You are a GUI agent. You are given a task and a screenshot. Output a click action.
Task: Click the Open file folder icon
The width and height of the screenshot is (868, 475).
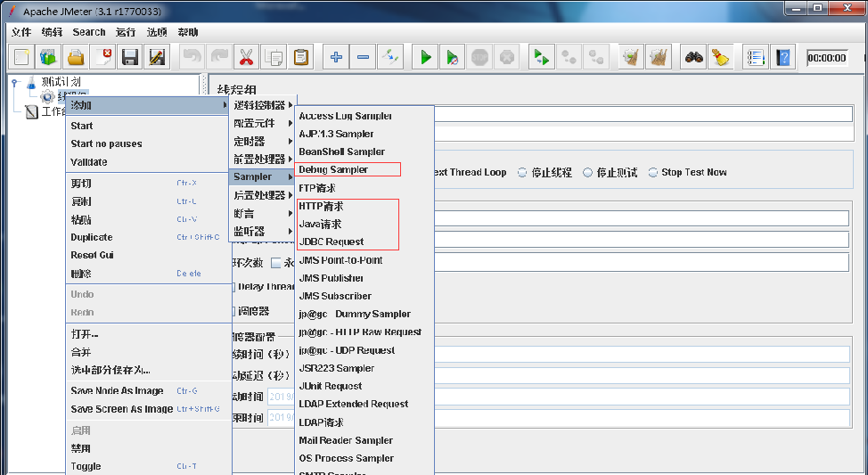click(76, 57)
